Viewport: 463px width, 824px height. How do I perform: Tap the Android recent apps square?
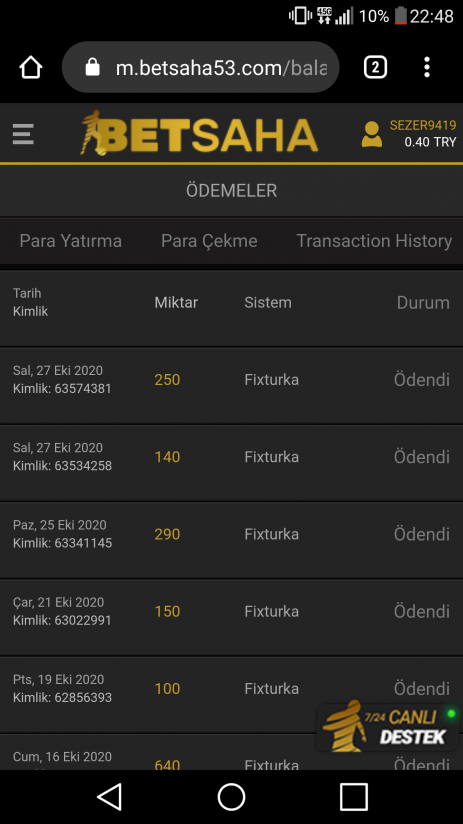[354, 797]
